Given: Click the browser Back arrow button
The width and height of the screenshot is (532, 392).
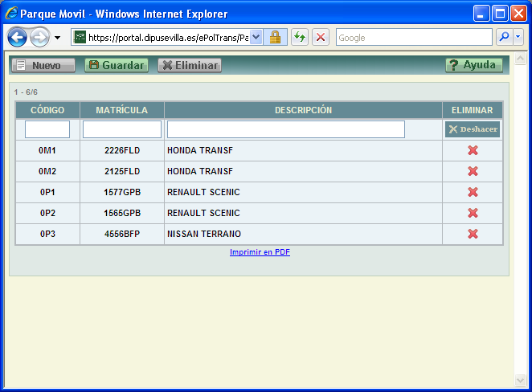Looking at the screenshot, I should (18, 37).
